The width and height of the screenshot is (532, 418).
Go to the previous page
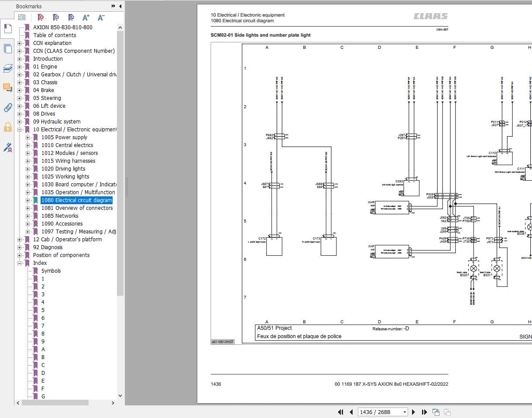coord(351,412)
